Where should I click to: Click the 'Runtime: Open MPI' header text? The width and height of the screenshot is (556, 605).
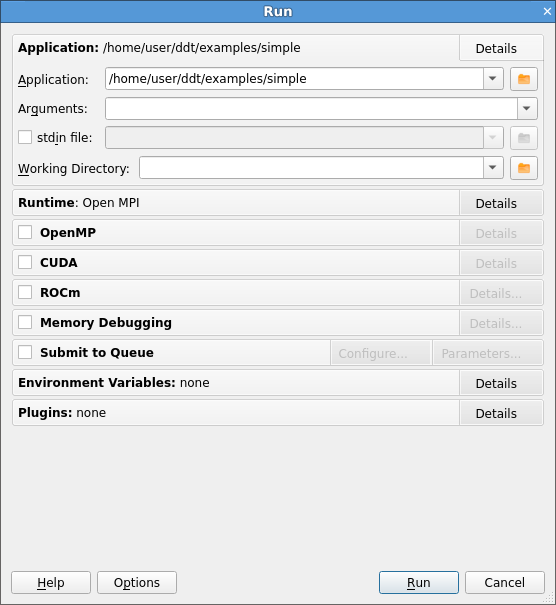click(79, 203)
